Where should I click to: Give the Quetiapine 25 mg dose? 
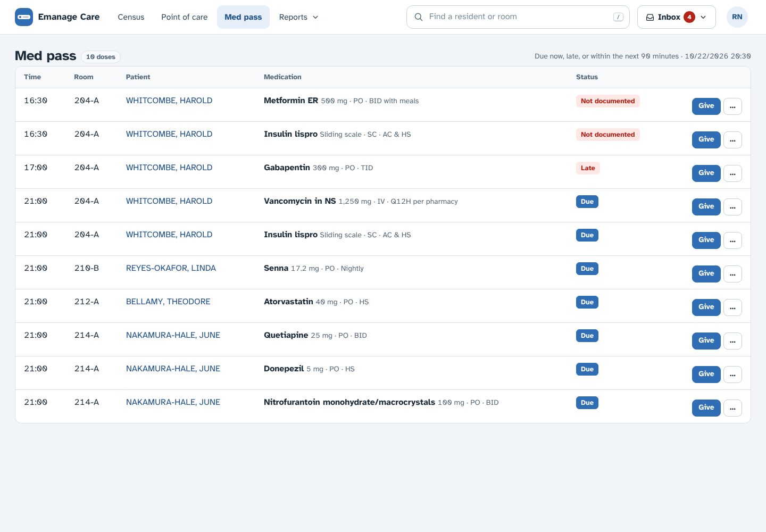point(706,340)
